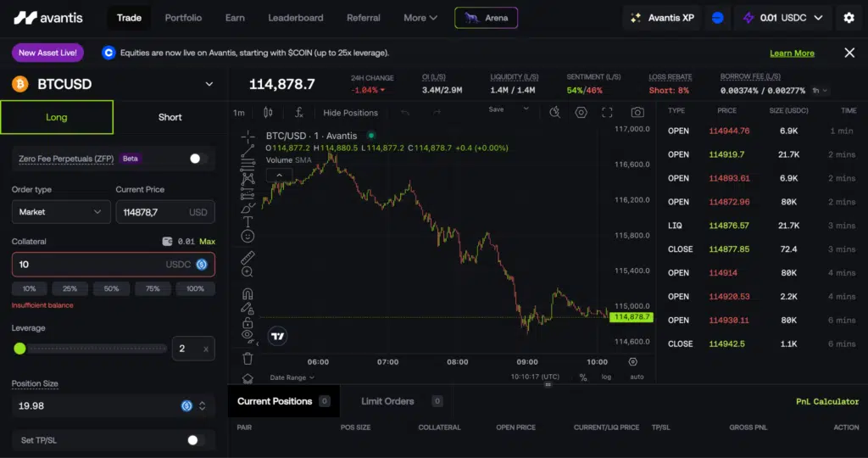The height and width of the screenshot is (458, 868).
Task: Select the emoji drawing tool
Action: coord(248,235)
